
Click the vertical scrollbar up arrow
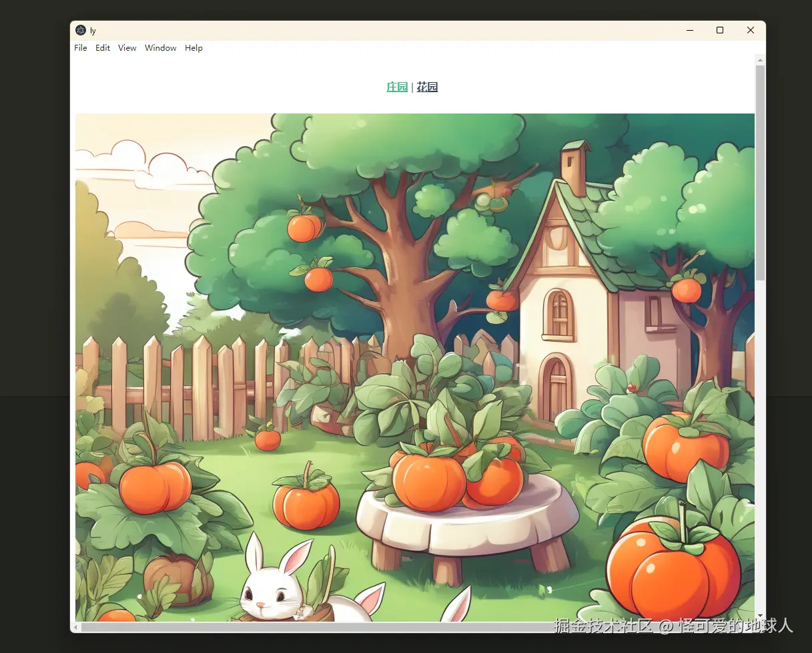760,60
